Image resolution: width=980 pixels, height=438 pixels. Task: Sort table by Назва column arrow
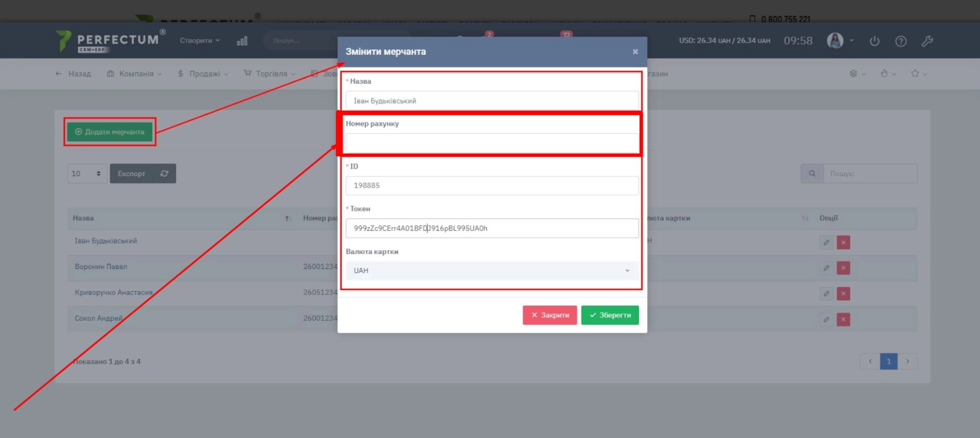click(288, 218)
